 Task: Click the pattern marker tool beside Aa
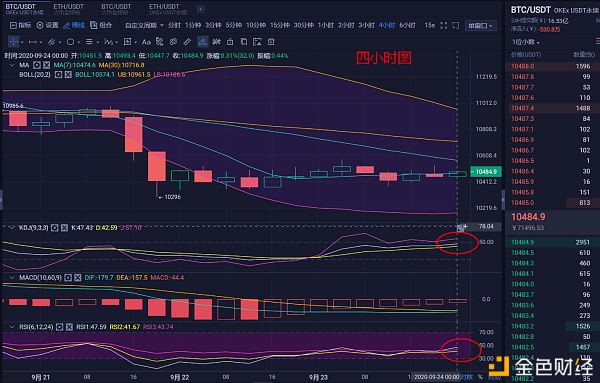(160, 42)
